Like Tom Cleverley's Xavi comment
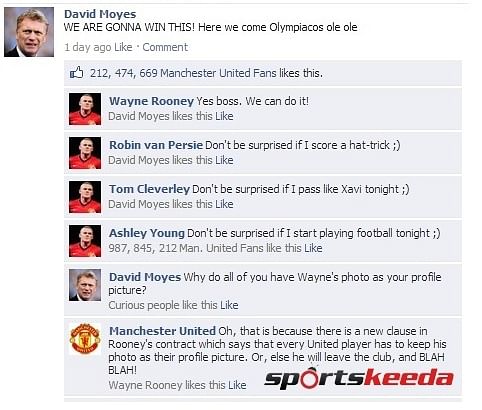 click(x=224, y=204)
